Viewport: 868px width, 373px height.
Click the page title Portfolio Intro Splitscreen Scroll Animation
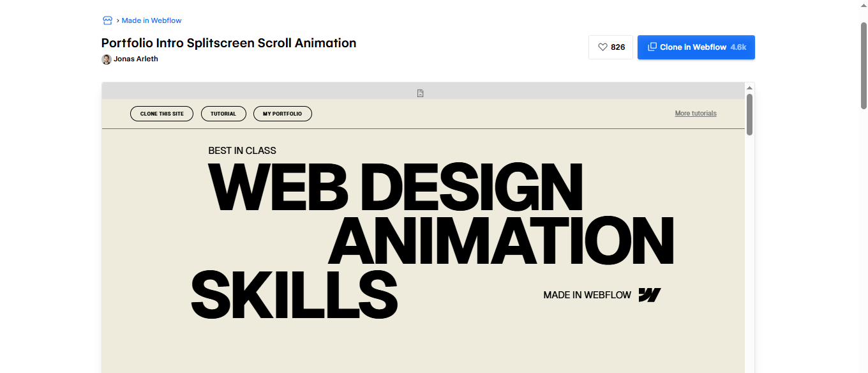click(x=228, y=43)
